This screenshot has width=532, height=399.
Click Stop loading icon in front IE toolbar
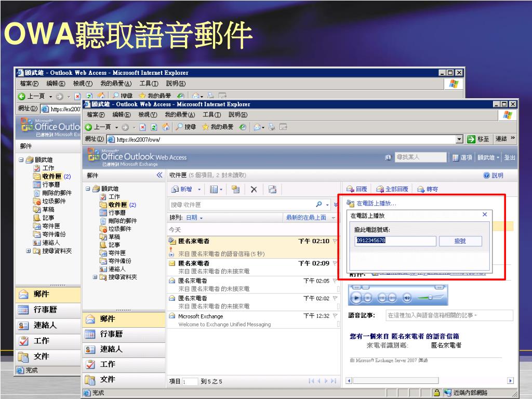[143, 127]
